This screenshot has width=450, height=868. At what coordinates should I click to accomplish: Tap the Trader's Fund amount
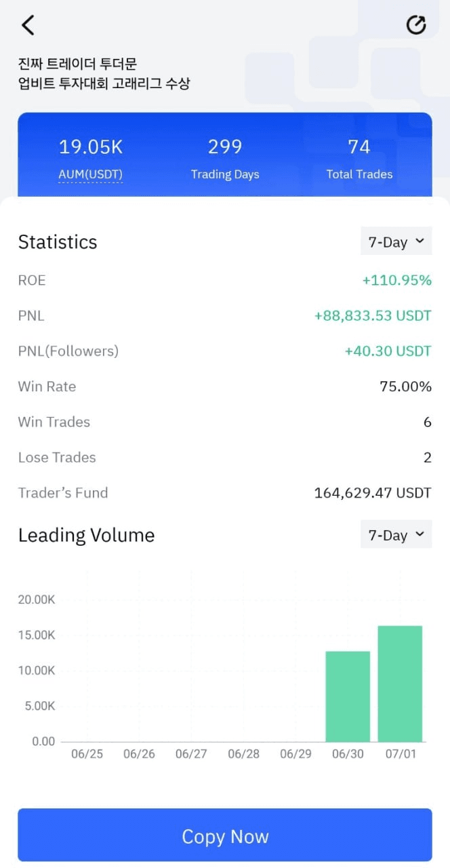tap(373, 493)
